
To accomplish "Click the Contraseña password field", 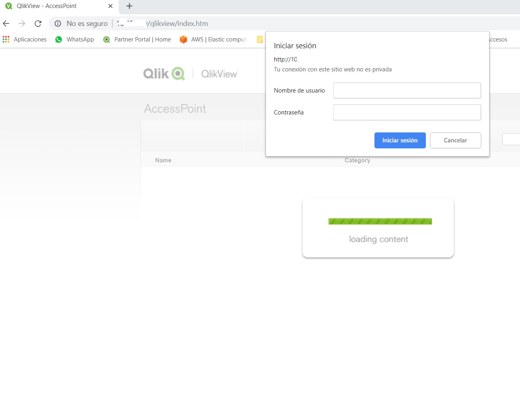I will pos(407,112).
